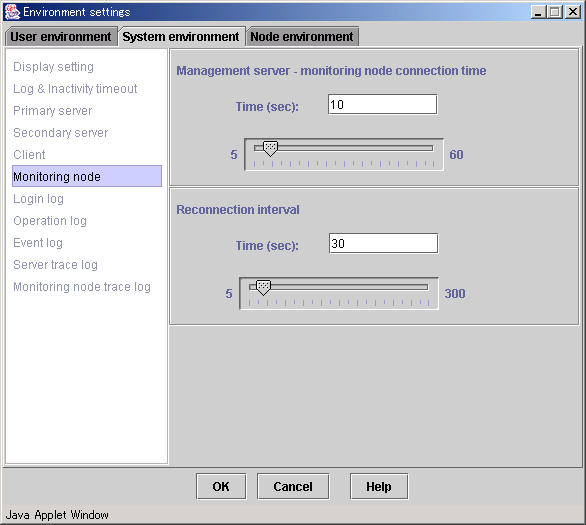
Task: Click the Java applet icon in title bar
Action: (x=12, y=12)
